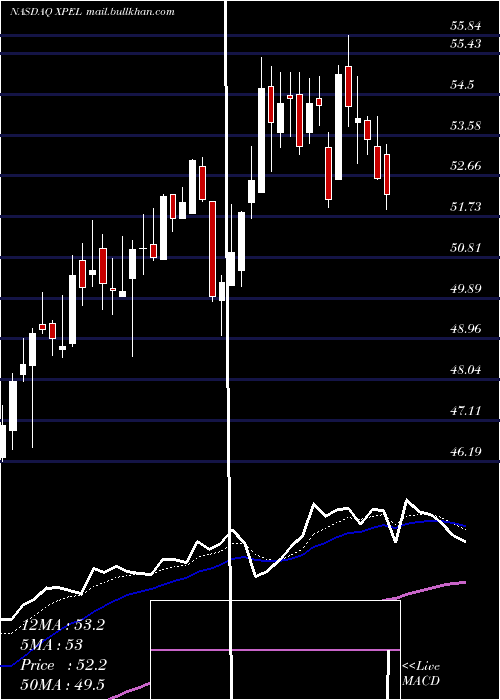The height and width of the screenshot is (700, 500).
Task: Click the 48.04 price axis label
Action: point(466,370)
